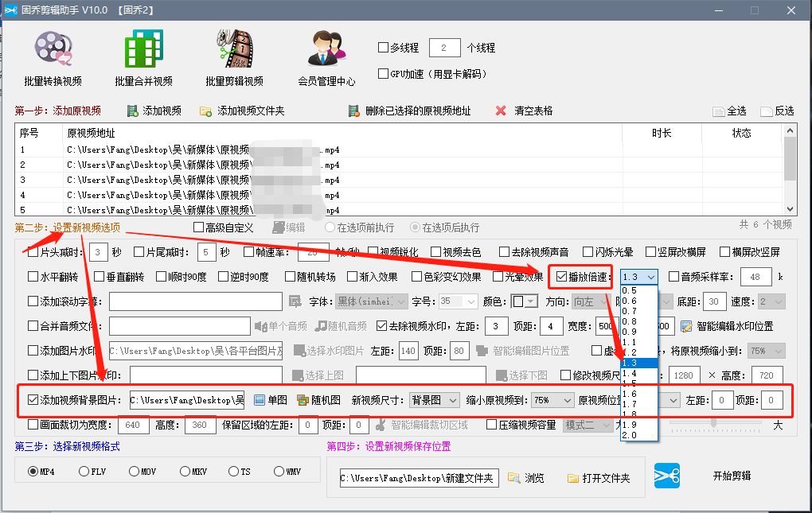Select 0.5 in speed list

tap(639, 290)
